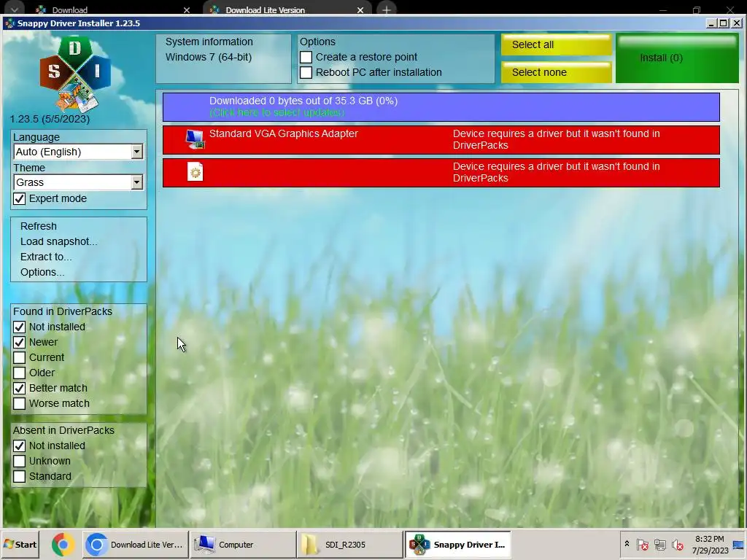Image resolution: width=747 pixels, height=560 pixels.
Task: Check the Unknown filter
Action: point(19,461)
